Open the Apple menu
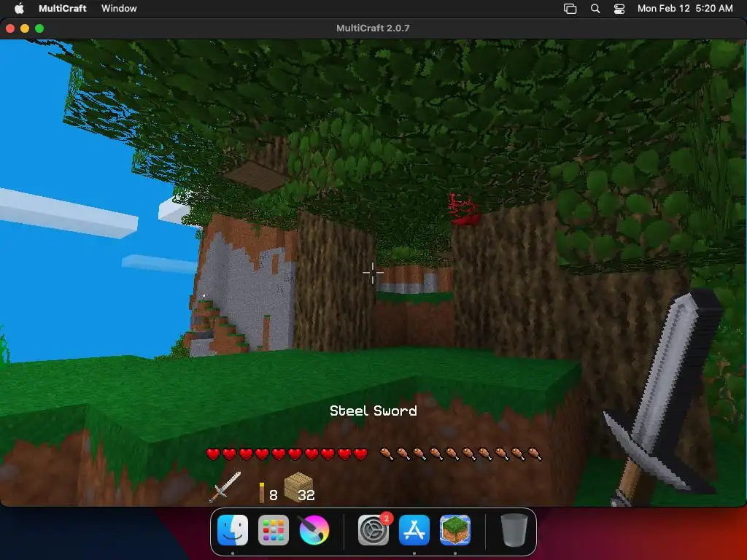747x560 pixels. click(19, 8)
